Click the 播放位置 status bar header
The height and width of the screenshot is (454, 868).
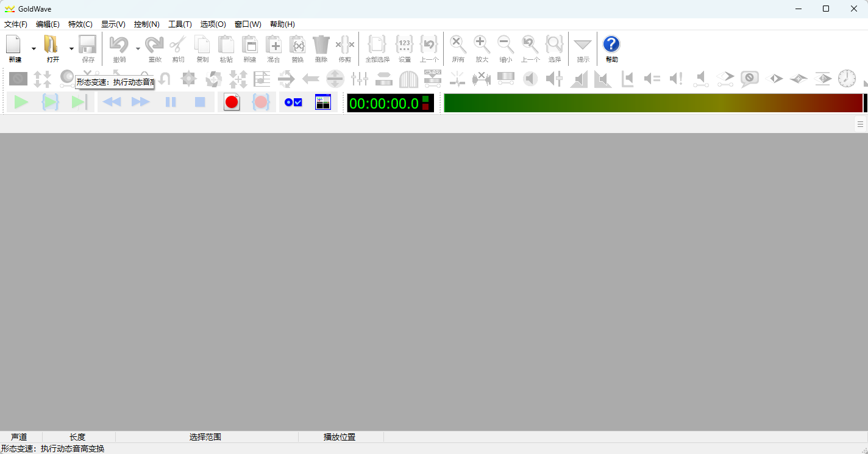click(340, 437)
